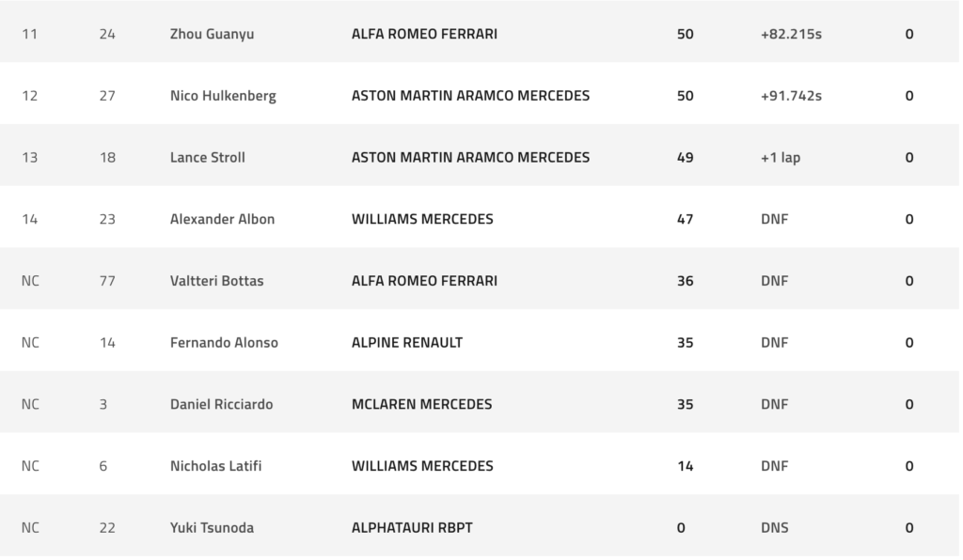Click on Daniel Ricciardo
Image resolution: width=963 pixels, height=560 pixels.
(x=222, y=404)
